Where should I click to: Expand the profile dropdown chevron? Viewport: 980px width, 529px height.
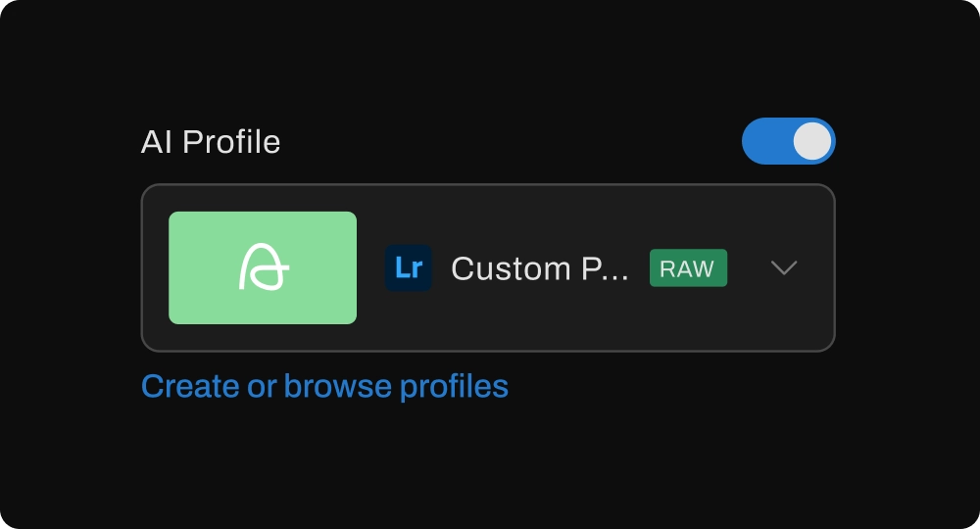tap(784, 267)
